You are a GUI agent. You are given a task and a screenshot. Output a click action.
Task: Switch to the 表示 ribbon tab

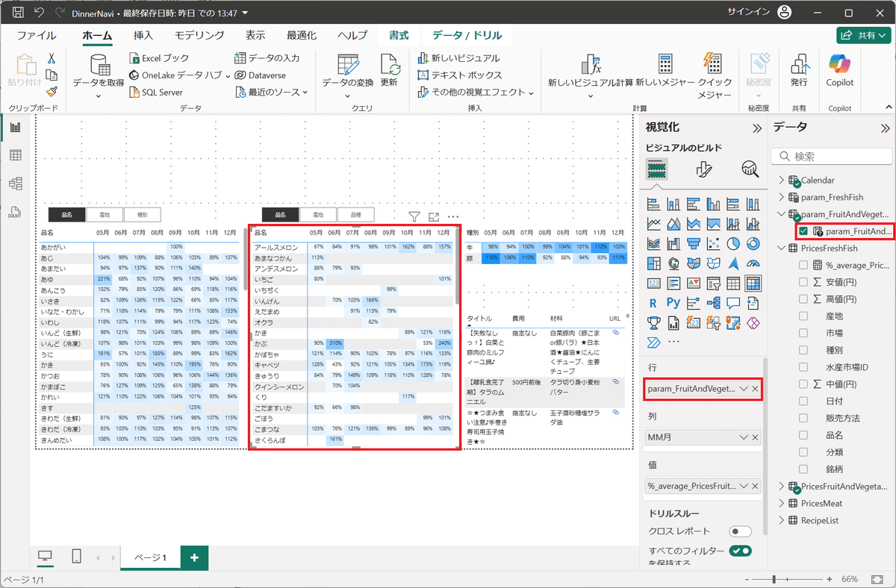tap(255, 35)
